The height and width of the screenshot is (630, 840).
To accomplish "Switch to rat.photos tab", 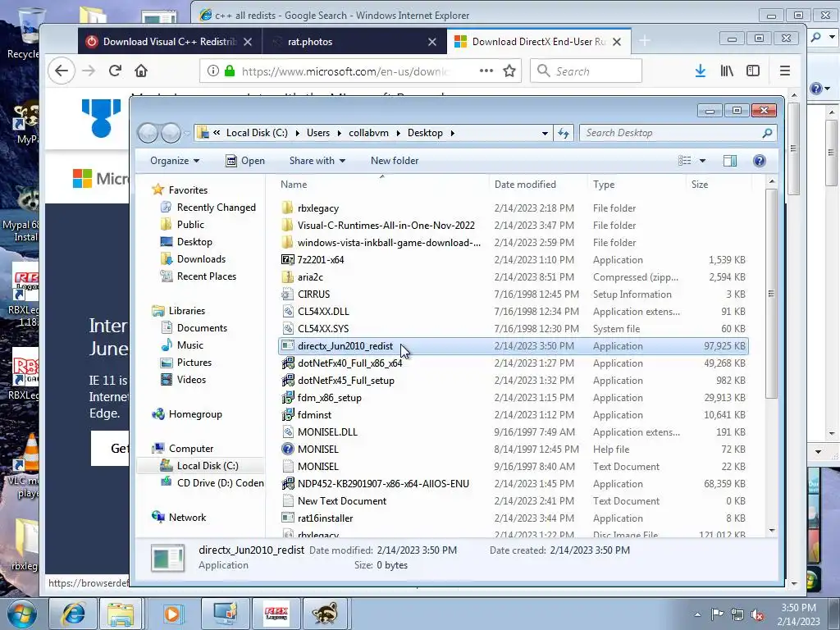I will [x=354, y=42].
